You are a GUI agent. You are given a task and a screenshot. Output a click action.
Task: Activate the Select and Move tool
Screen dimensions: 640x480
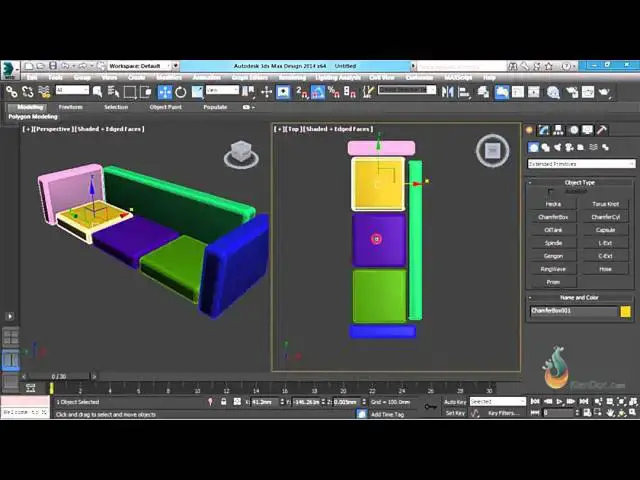[x=164, y=92]
